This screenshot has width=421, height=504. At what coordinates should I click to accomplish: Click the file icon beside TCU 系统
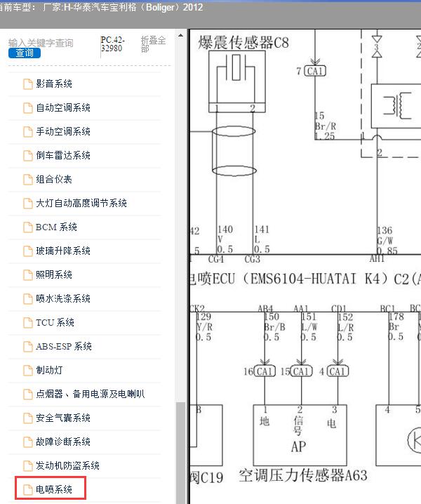pyautogui.click(x=28, y=322)
